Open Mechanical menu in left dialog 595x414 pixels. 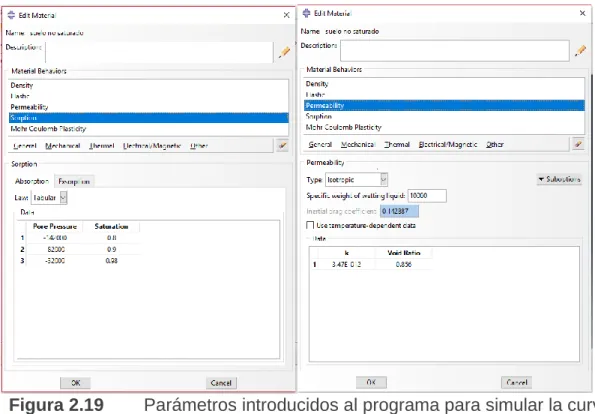click(63, 146)
